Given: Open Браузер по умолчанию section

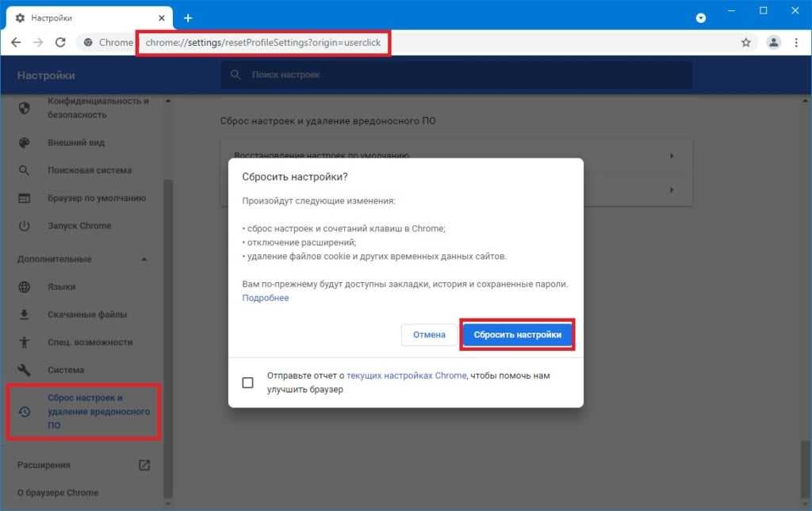Looking at the screenshot, I should point(97,198).
